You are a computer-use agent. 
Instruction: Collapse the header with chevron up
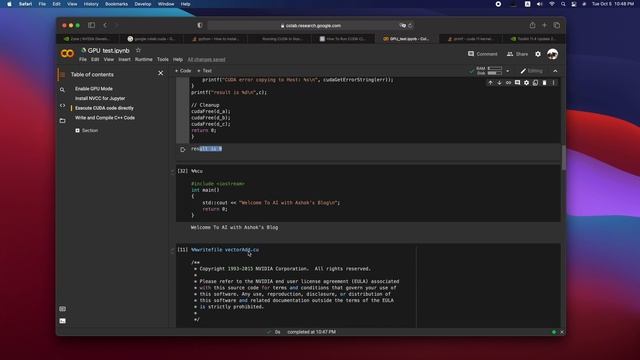click(555, 71)
